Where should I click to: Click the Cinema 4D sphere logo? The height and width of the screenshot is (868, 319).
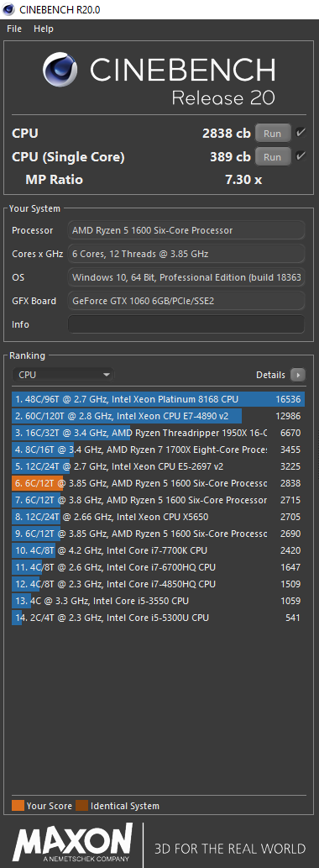(62, 71)
